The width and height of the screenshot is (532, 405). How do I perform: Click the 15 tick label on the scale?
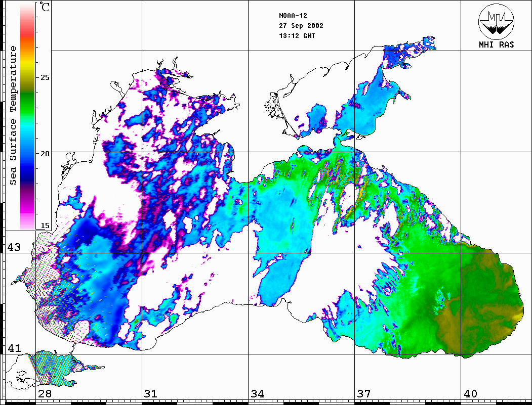point(45,226)
